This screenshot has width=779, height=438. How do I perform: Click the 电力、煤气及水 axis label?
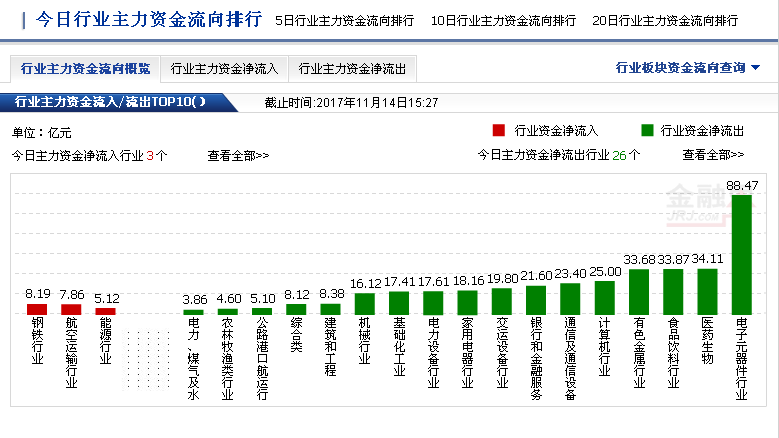pos(193,359)
